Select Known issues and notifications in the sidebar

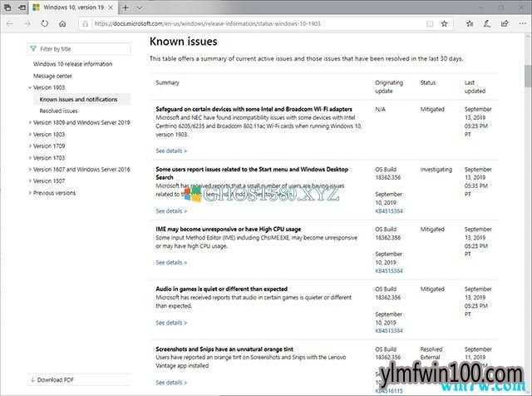(78, 100)
